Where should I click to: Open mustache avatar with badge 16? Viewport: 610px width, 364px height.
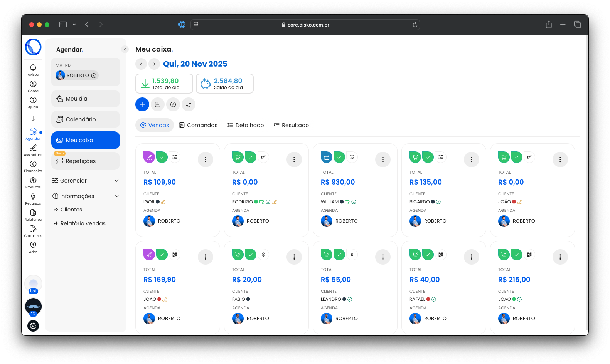(33, 307)
